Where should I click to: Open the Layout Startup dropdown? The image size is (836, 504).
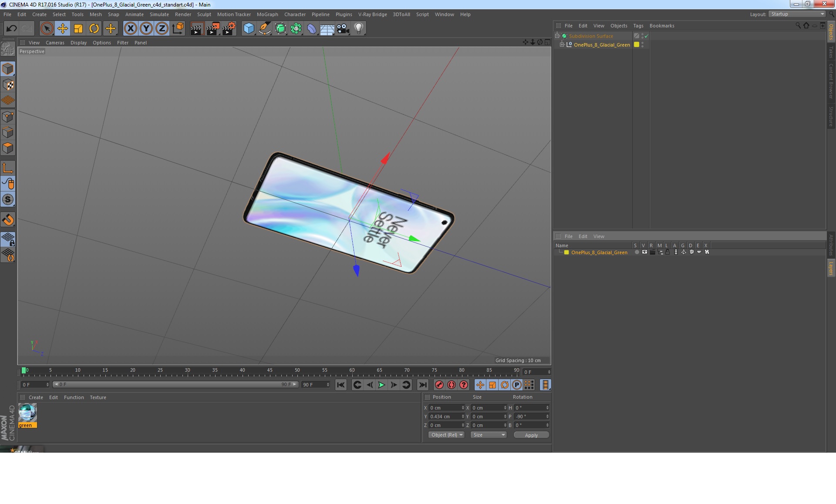tap(797, 14)
